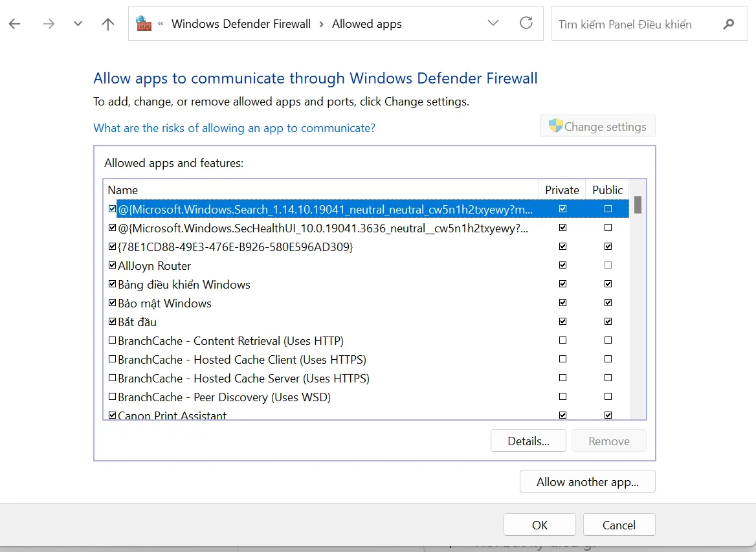Click the Details... button

[x=528, y=441]
